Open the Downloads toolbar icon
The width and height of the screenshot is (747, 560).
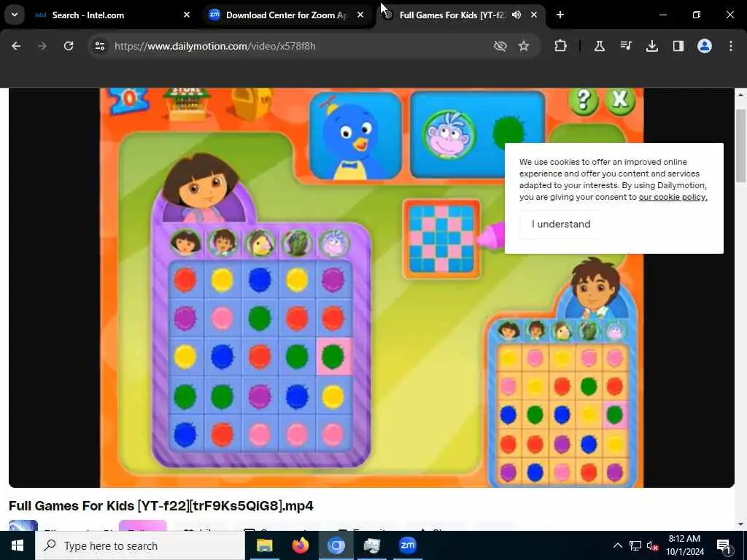coord(651,46)
